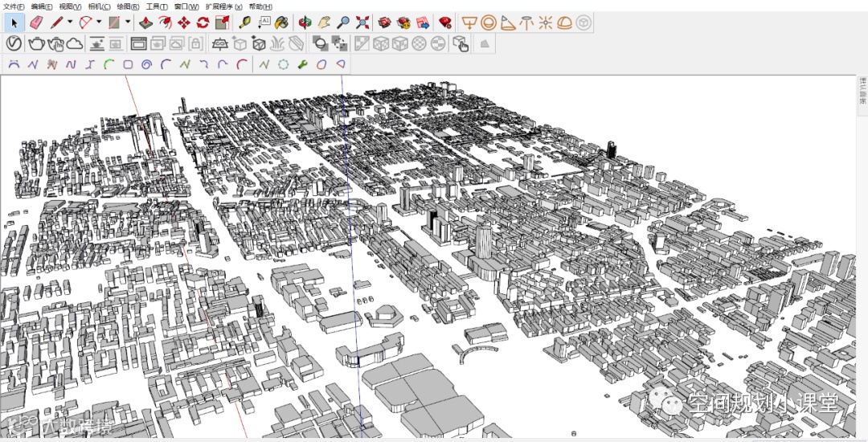Viewport: 868px width, 442px height.
Task: Activate the Push/Pull tool
Action: 146,23
